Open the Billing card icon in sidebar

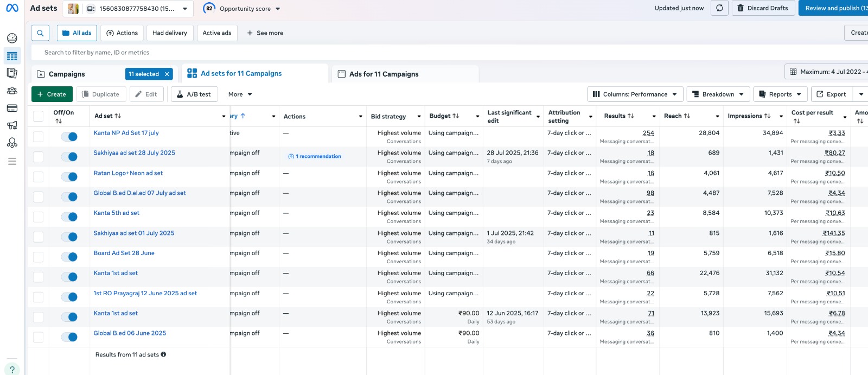pyautogui.click(x=12, y=108)
